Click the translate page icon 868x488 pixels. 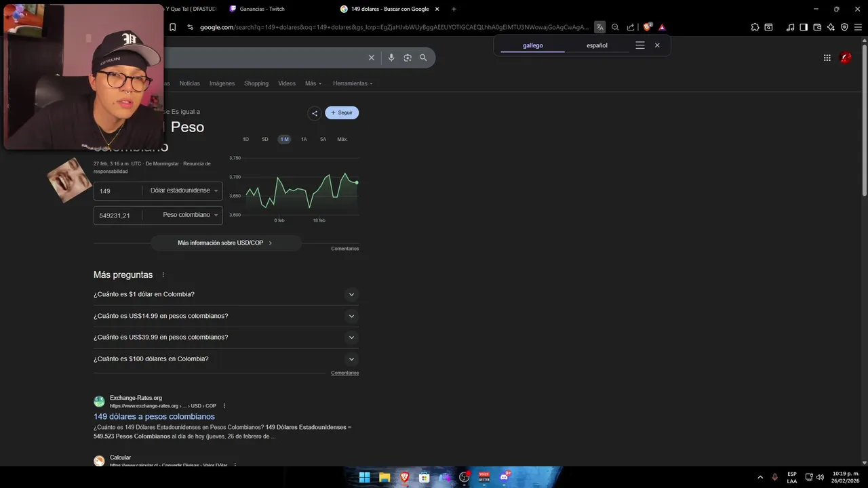599,27
